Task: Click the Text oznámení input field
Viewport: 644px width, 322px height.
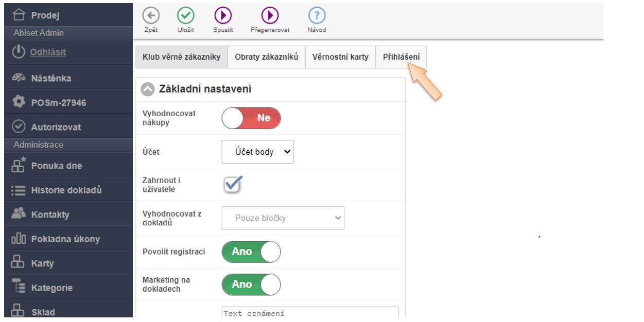Action: pos(310,313)
